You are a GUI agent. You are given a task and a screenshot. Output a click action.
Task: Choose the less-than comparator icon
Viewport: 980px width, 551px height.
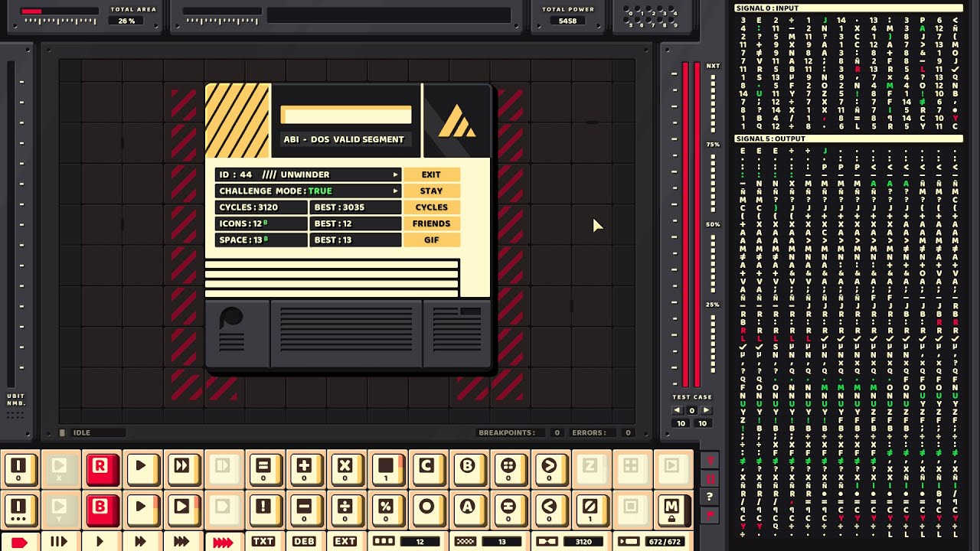[549, 509]
